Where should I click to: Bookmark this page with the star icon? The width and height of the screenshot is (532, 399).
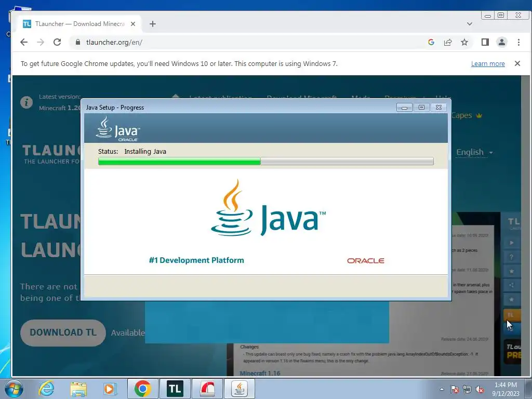464,42
